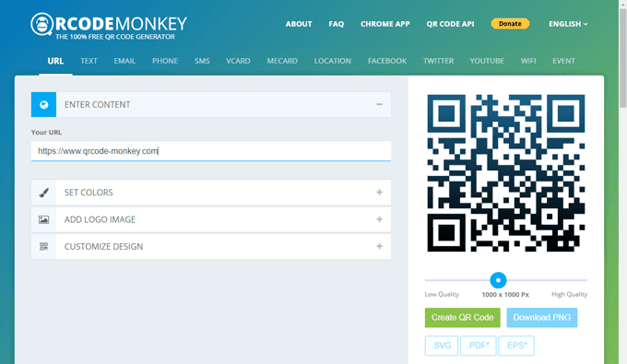Click inside the Your URL input field
627x364 pixels.
pyautogui.click(x=211, y=151)
